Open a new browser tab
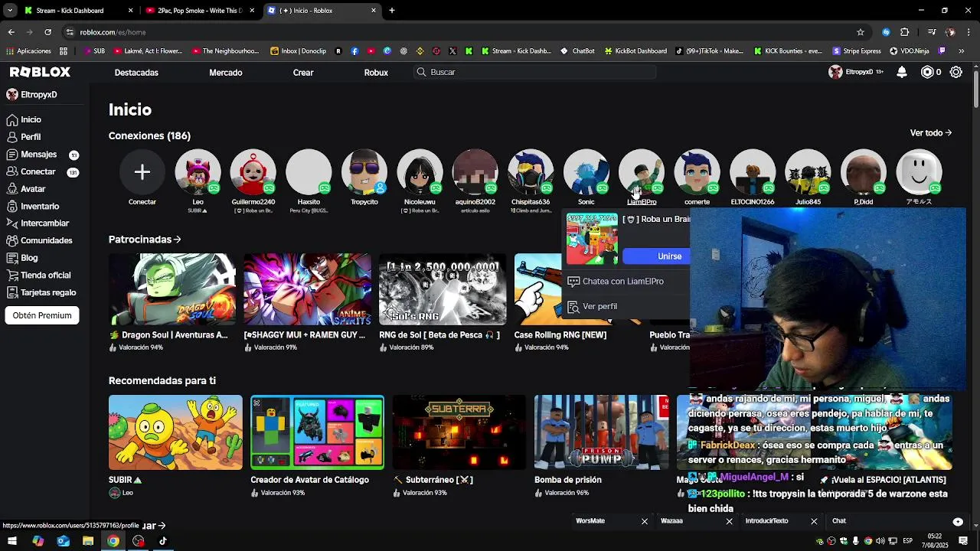The height and width of the screenshot is (551, 980). tap(392, 11)
